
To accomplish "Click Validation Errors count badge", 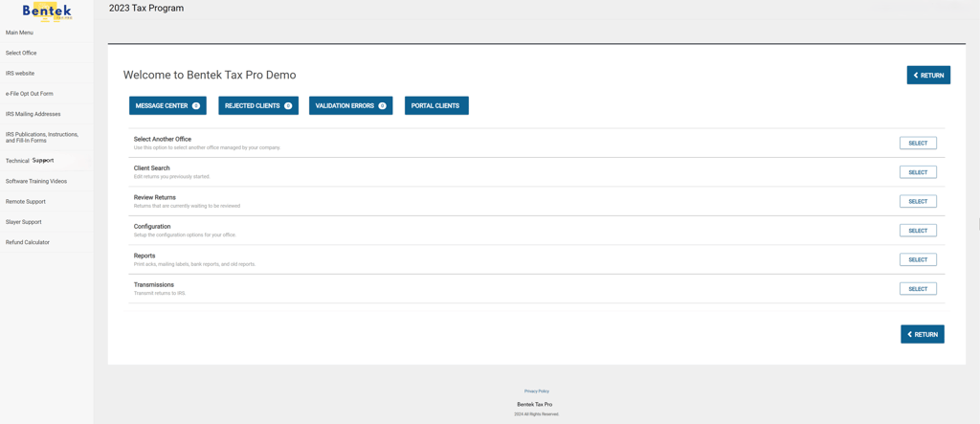I will pyautogui.click(x=382, y=105).
